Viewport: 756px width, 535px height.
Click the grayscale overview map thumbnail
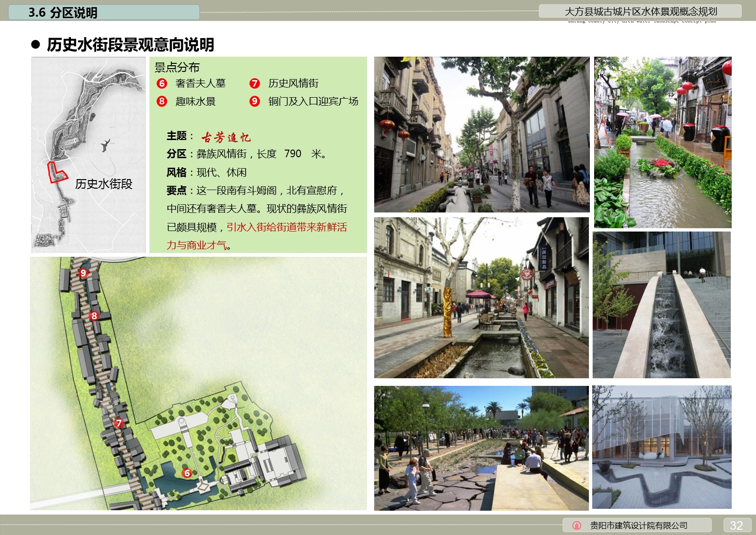click(89, 155)
